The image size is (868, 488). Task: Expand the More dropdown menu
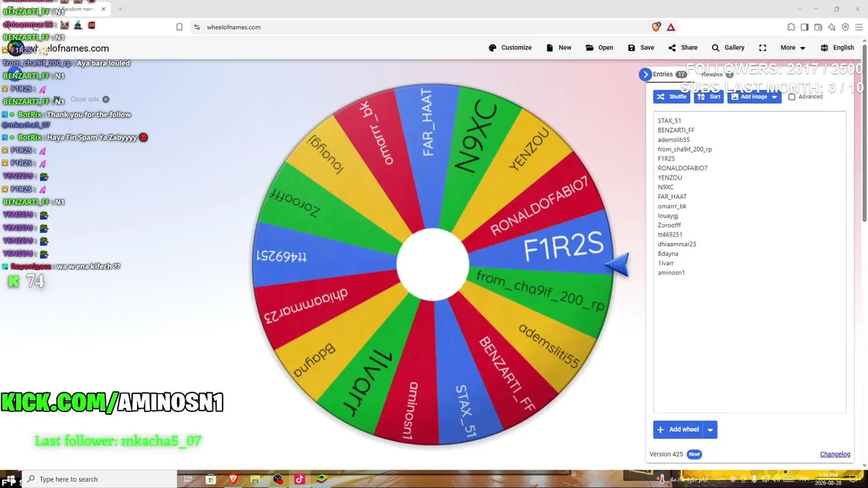793,47
